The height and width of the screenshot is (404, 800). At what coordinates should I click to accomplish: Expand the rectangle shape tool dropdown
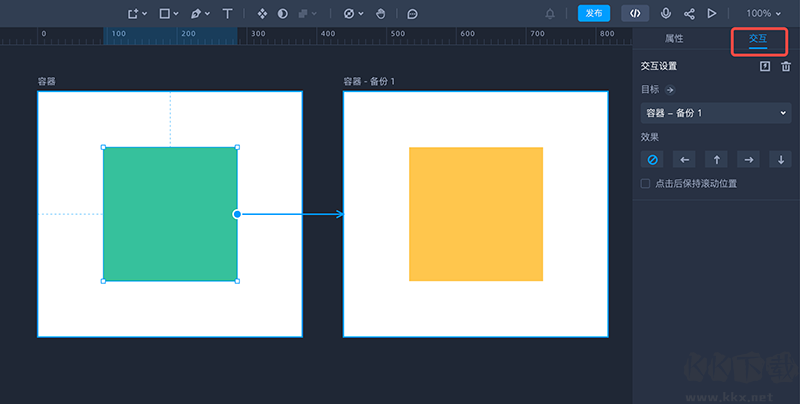coord(177,14)
